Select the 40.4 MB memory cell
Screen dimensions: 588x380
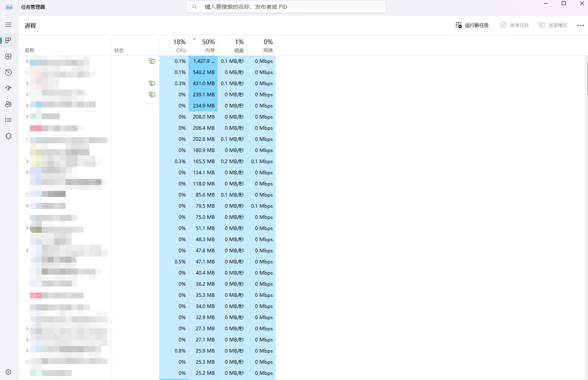click(203, 273)
